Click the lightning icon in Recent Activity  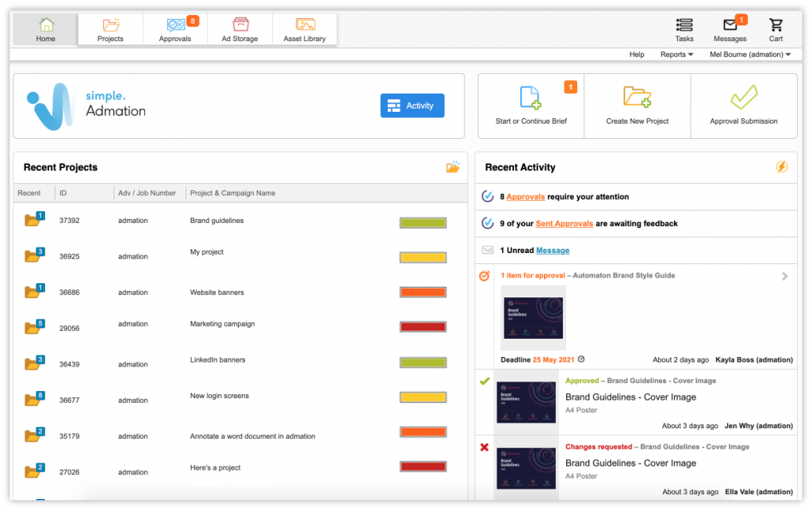(781, 167)
